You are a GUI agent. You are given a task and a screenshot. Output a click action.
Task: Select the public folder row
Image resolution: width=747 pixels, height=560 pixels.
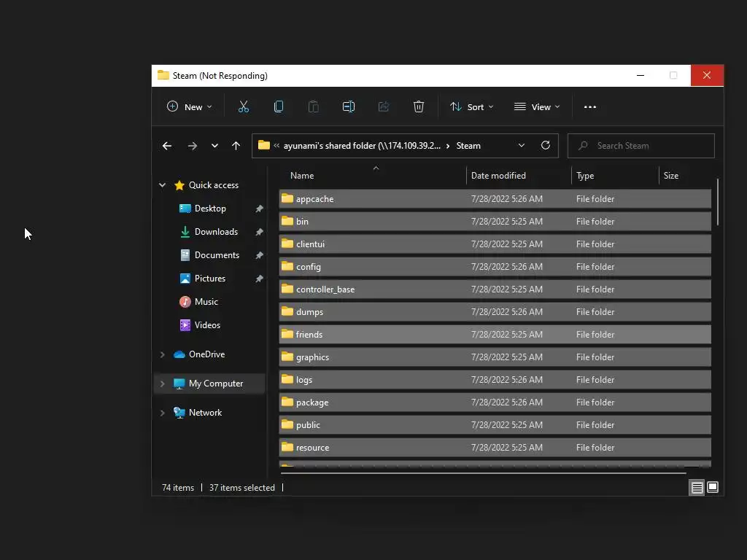(x=495, y=425)
